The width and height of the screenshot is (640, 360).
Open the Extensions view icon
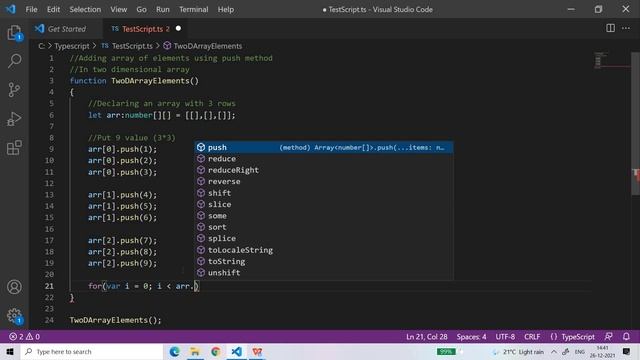pos(14,148)
